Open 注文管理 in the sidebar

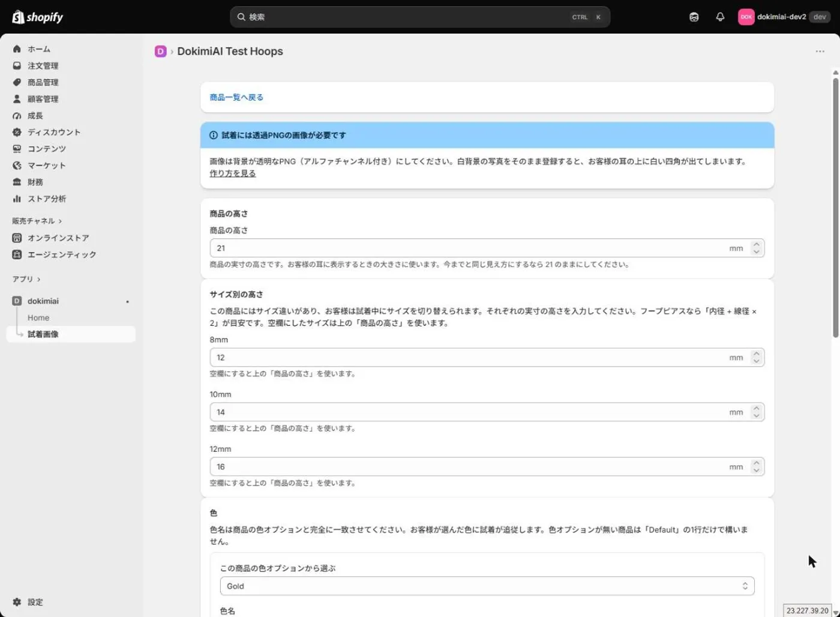43,66
